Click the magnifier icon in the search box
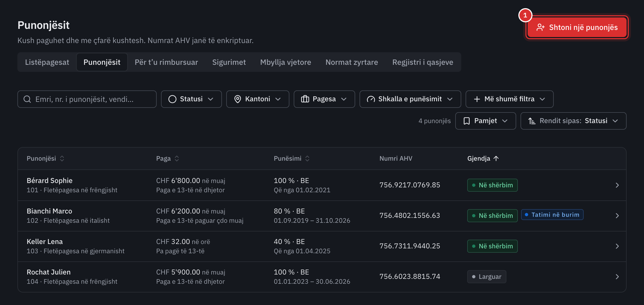Screen dimensions: 644x305 [27, 99]
